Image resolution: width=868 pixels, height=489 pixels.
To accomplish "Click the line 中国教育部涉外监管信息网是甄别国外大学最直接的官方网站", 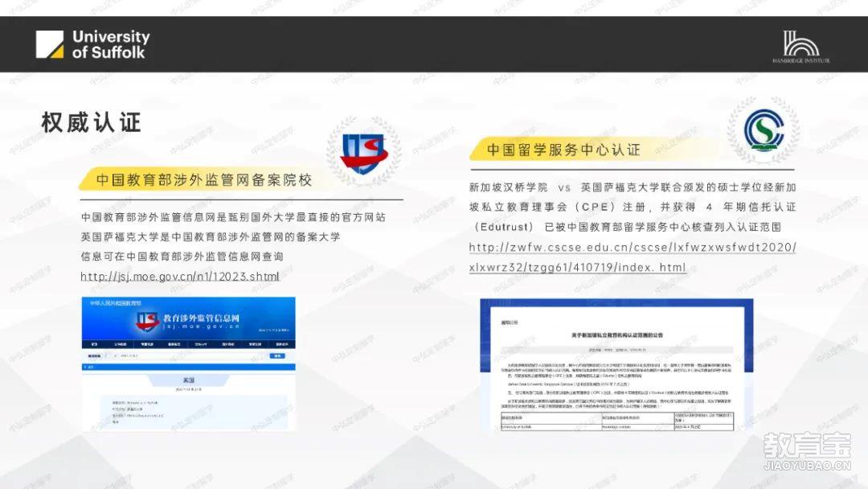I will click(x=233, y=217).
